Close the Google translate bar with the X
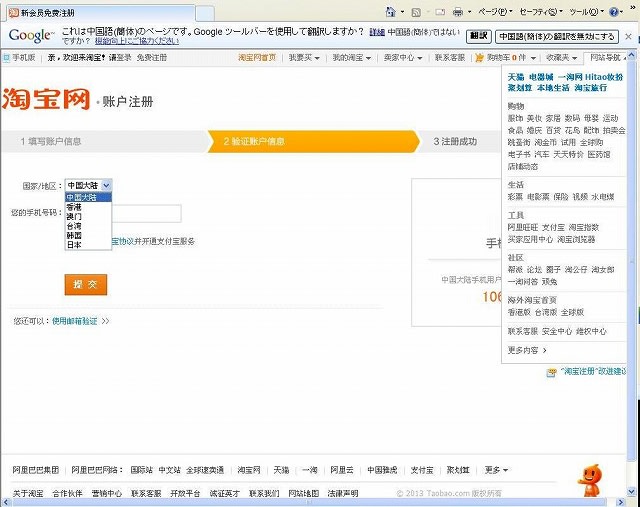 coord(628,36)
